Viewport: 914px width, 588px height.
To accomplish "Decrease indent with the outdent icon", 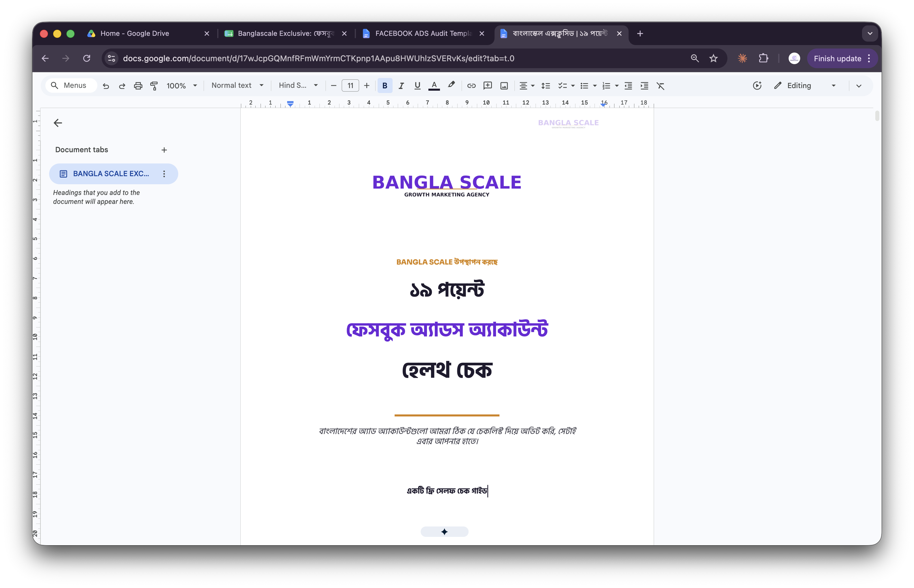I will [x=628, y=85].
